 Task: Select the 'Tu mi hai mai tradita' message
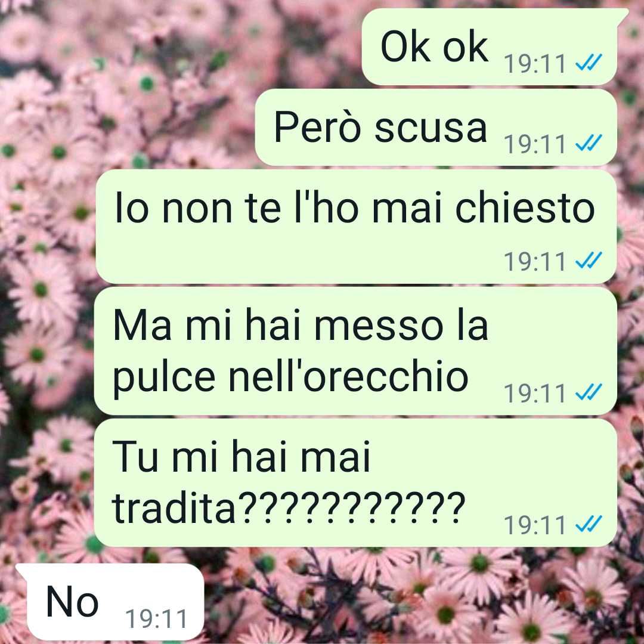coord(355,483)
